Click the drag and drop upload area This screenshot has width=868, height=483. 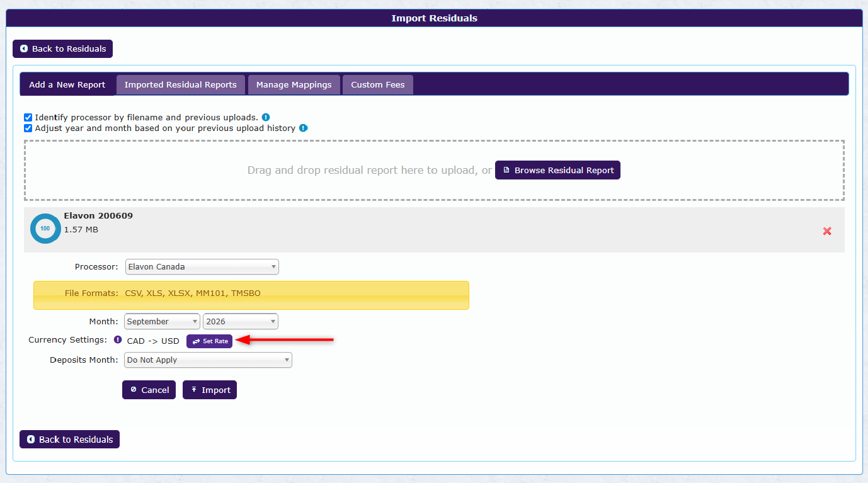pyautogui.click(x=434, y=170)
